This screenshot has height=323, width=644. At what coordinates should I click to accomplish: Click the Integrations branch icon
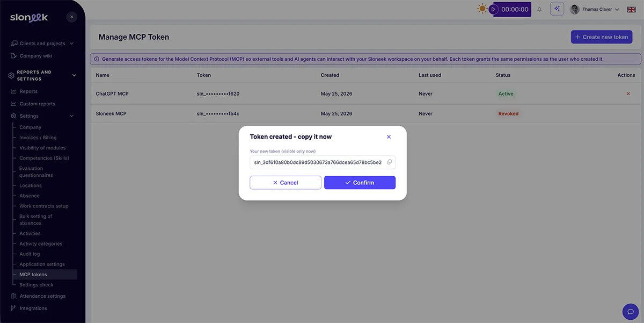click(x=13, y=308)
